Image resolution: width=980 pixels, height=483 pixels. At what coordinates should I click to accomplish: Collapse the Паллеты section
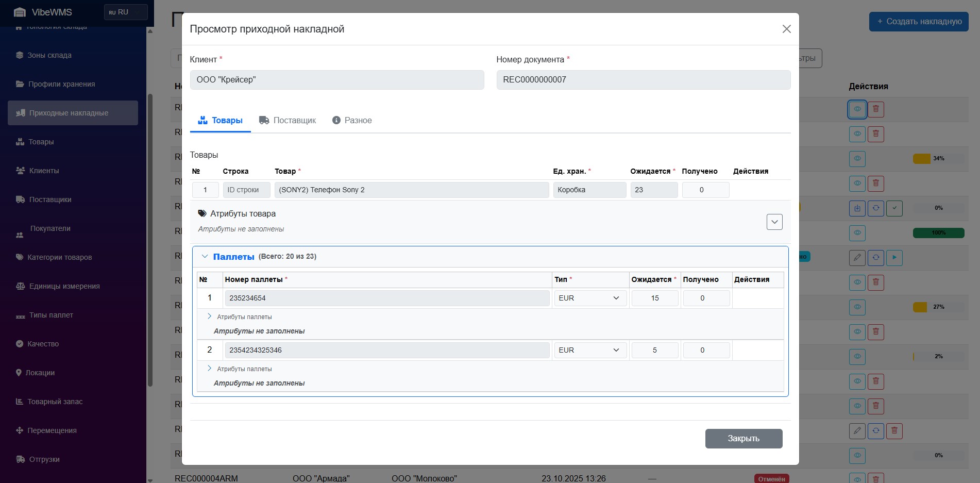pyautogui.click(x=205, y=256)
